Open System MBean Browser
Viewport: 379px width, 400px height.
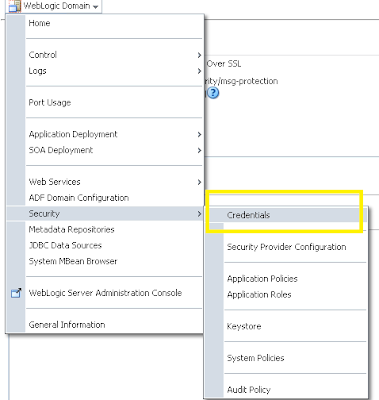tap(73, 261)
